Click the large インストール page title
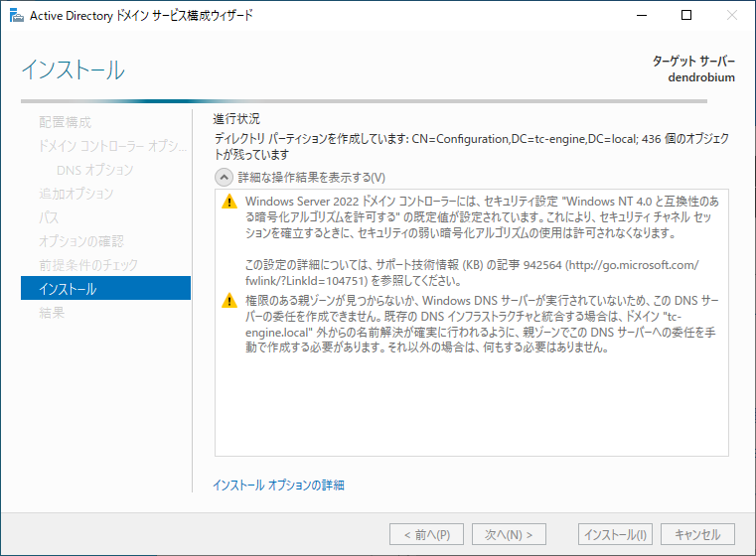756x556 pixels. click(74, 69)
